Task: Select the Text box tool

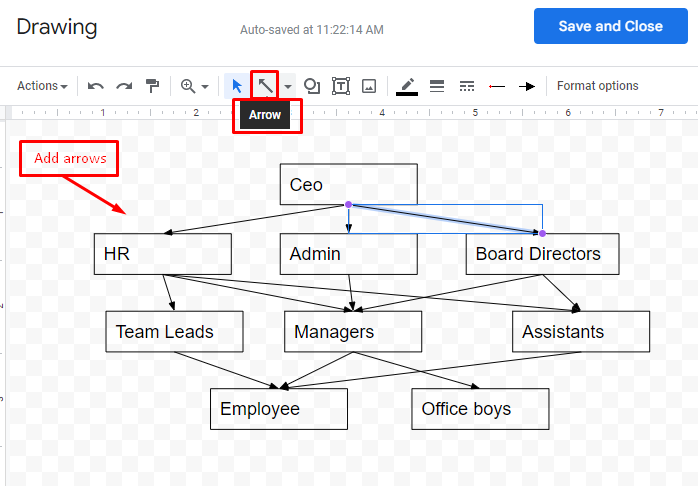Action: (x=341, y=86)
